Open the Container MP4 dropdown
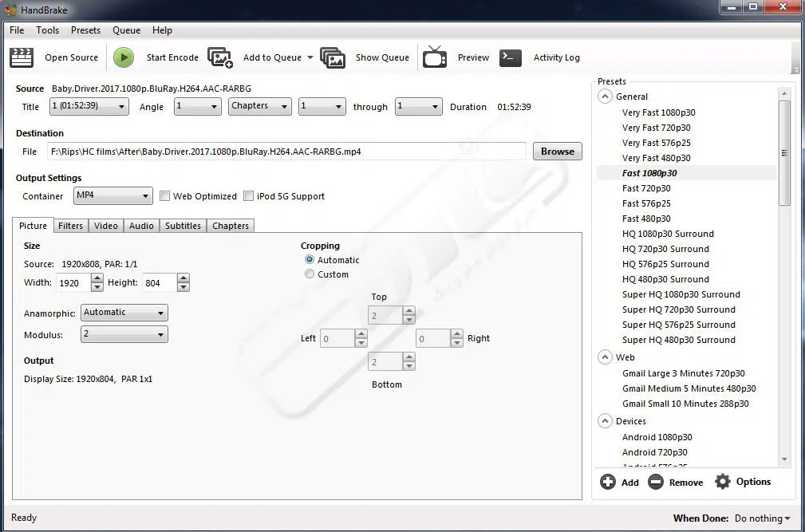805x532 pixels. tap(112, 196)
